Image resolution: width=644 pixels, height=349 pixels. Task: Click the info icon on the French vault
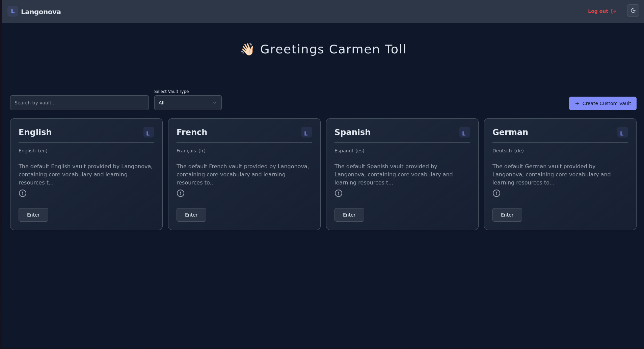point(180,193)
